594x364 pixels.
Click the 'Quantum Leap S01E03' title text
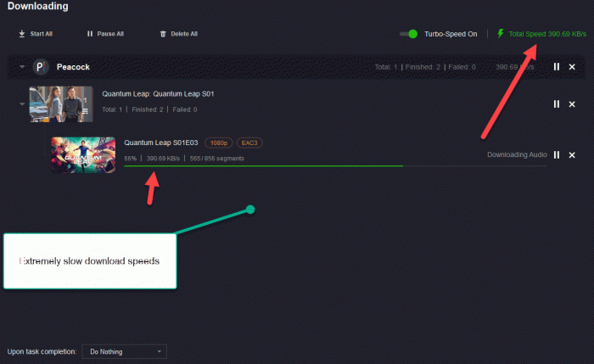click(x=161, y=143)
